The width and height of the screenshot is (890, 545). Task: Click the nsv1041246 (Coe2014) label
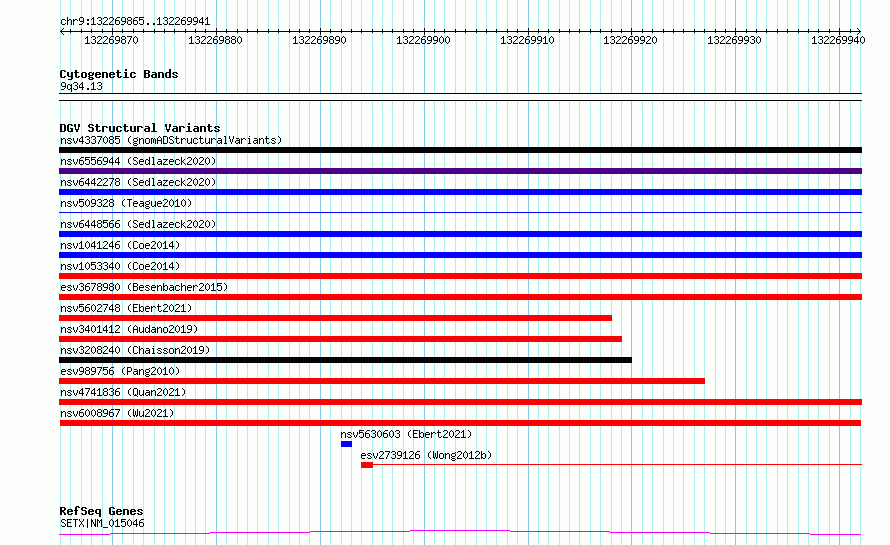(120, 245)
